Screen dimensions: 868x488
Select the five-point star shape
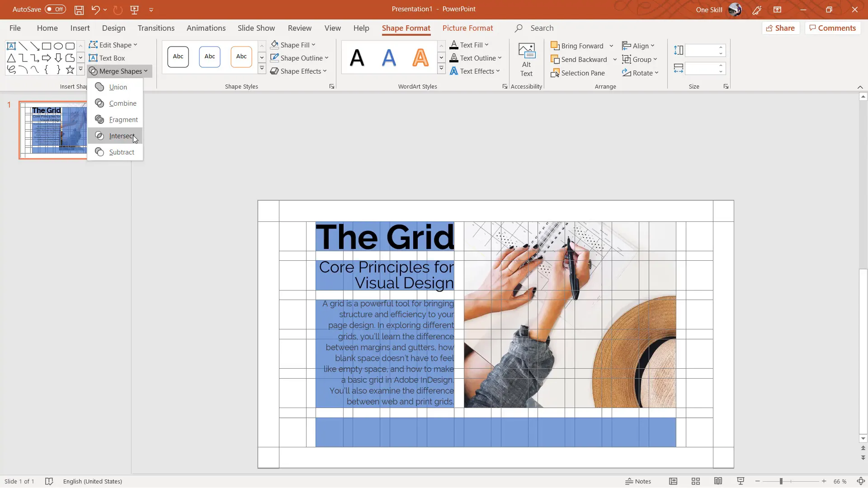[70, 70]
